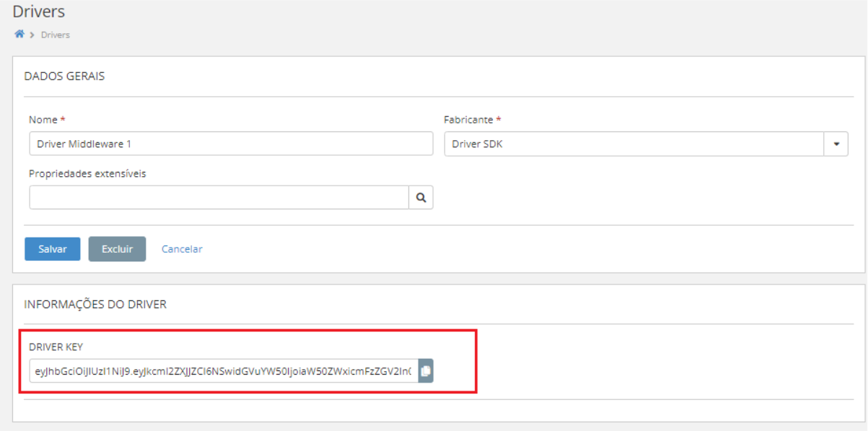Copy the driver key with the clipboard icon
Viewport: 868px width, 431px height.
tap(426, 371)
